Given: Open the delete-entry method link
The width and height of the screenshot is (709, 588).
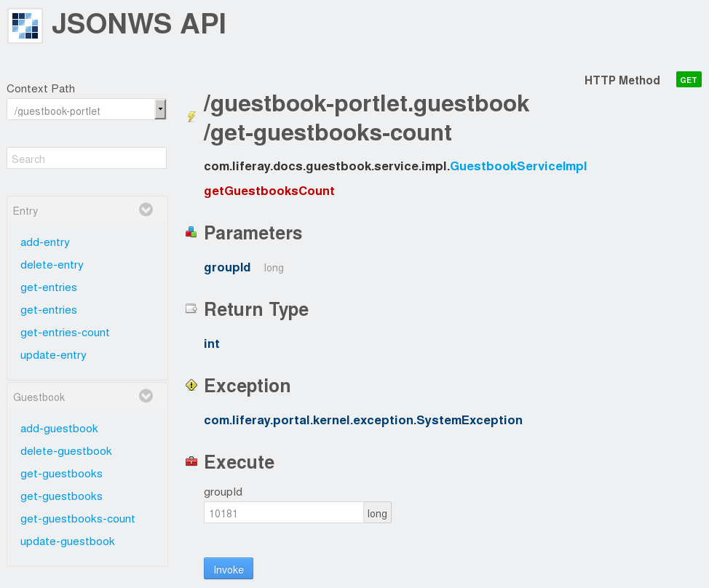Looking at the screenshot, I should click(x=52, y=265).
